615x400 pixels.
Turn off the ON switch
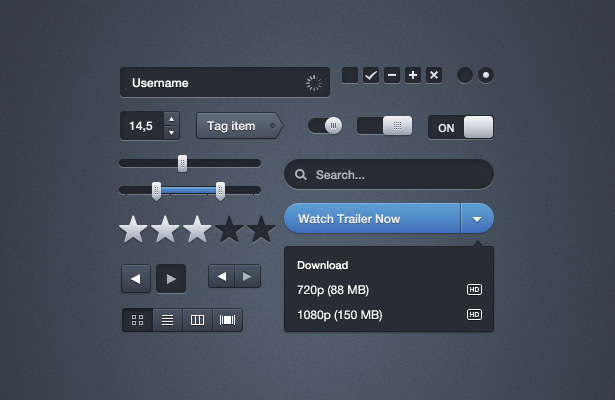461,127
